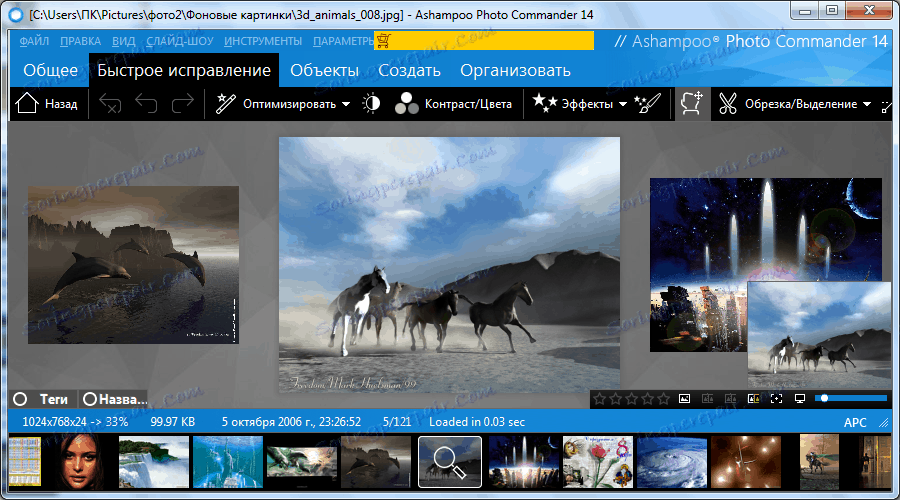Select the blue underwater figure thumbnail
The image size is (900, 500).
(x=228, y=462)
